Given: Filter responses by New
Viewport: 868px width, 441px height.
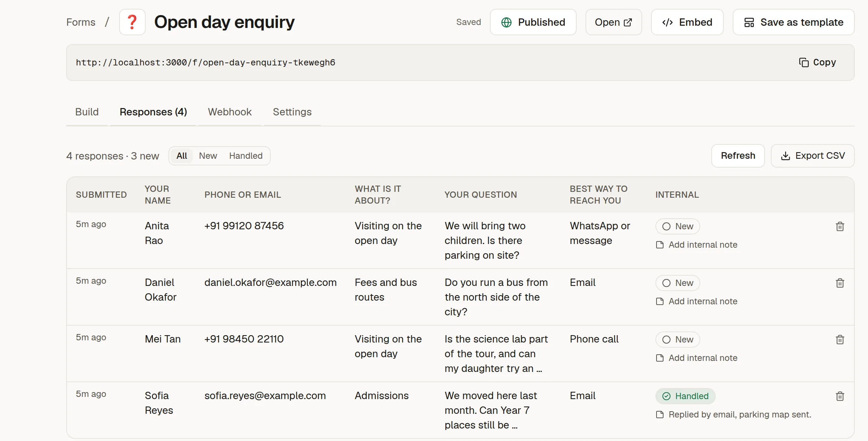Looking at the screenshot, I should pos(208,156).
